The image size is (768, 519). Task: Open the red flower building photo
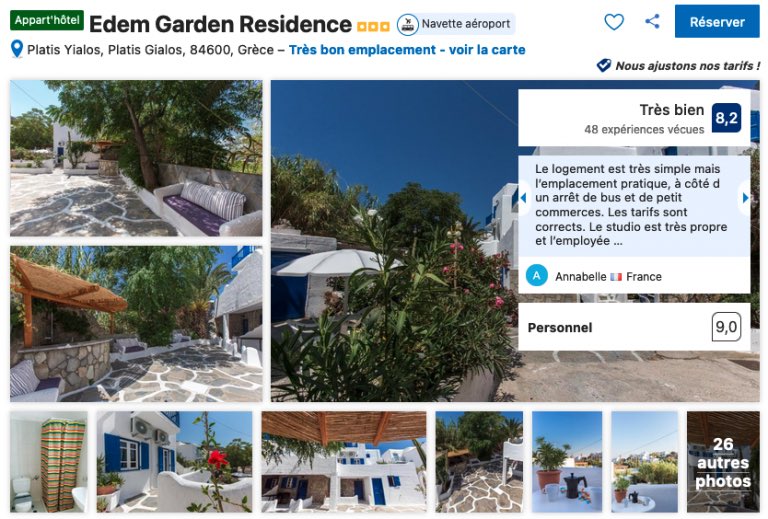tap(174, 462)
